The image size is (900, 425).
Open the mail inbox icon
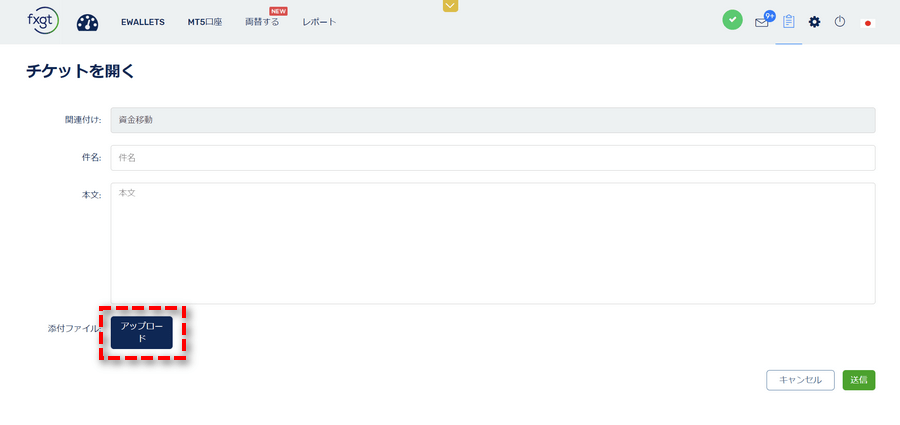pyautogui.click(x=761, y=23)
